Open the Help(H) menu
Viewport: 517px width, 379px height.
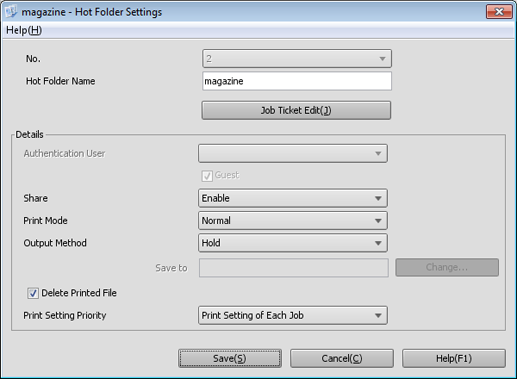coord(24,30)
